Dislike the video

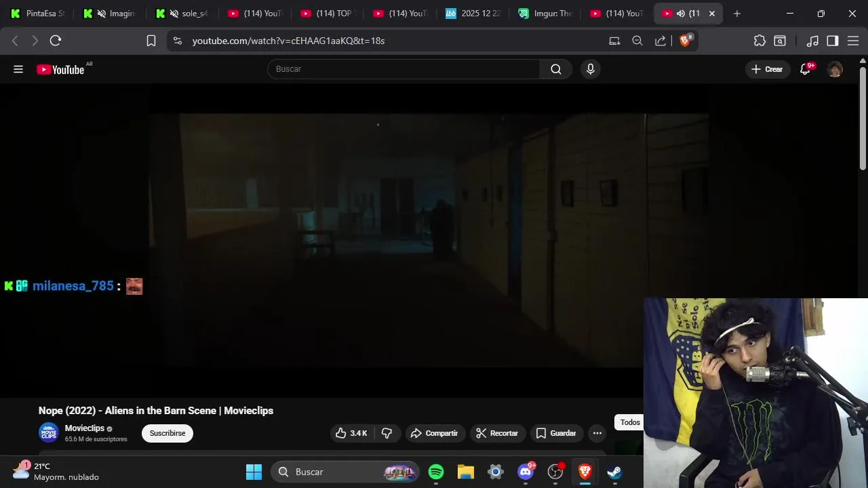coord(387,433)
